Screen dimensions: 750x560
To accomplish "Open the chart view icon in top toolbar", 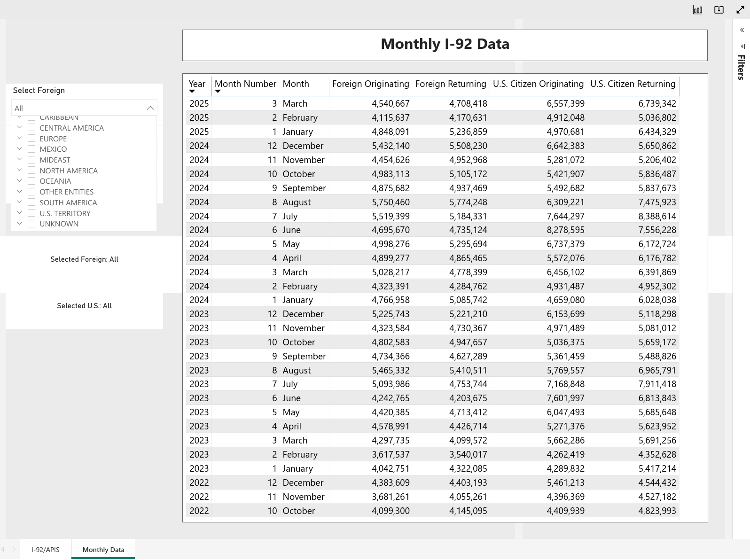I will tap(697, 10).
